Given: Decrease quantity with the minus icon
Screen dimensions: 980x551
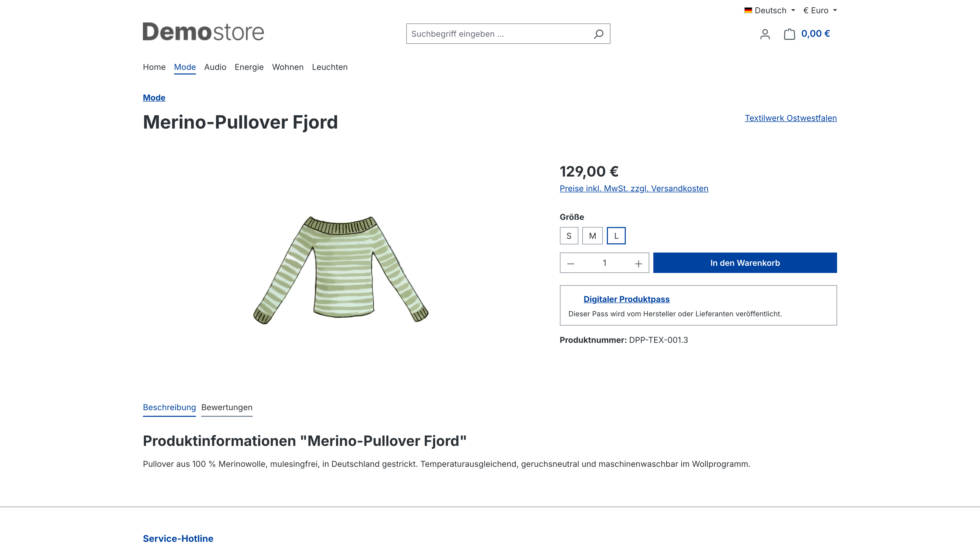Looking at the screenshot, I should coord(571,263).
